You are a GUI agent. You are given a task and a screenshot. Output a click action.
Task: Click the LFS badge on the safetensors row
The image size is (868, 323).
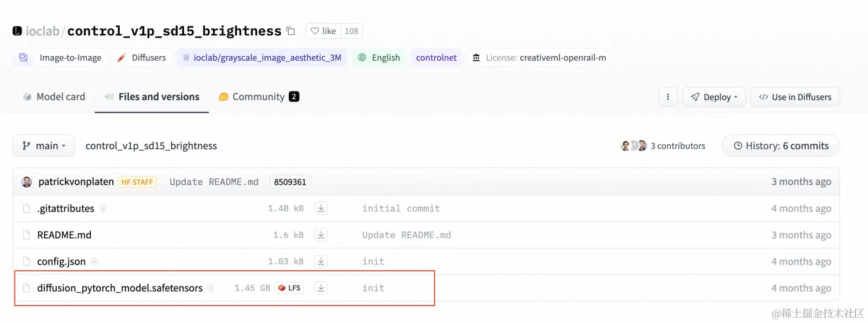pyautogui.click(x=289, y=288)
